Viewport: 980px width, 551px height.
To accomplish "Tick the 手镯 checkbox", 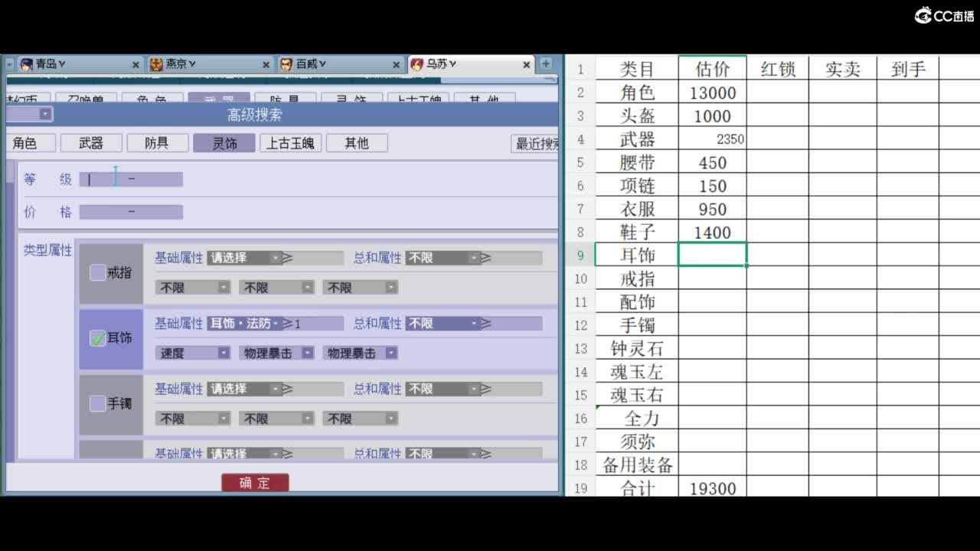I will coord(98,403).
